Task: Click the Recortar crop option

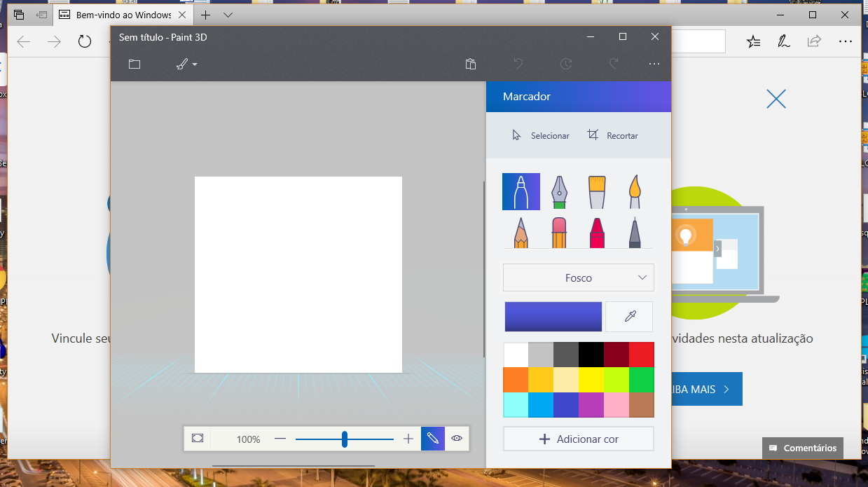Action: pyautogui.click(x=613, y=135)
